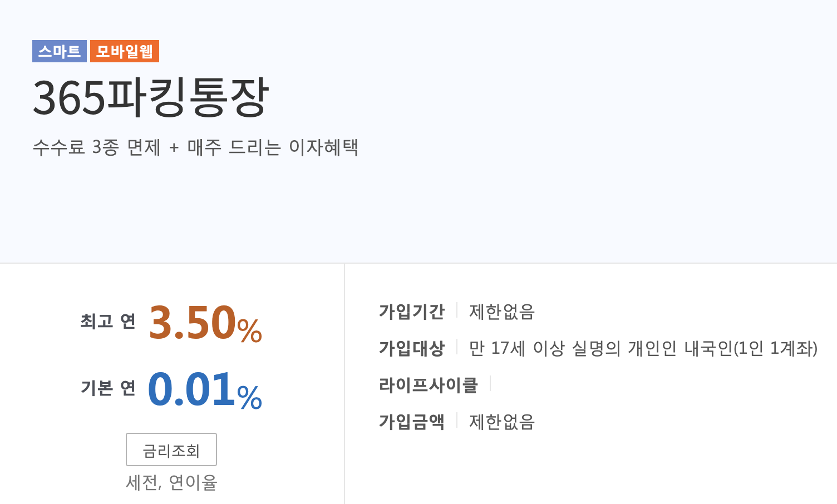The image size is (837, 504).
Task: Click the 스마트 badge
Action: (x=59, y=52)
